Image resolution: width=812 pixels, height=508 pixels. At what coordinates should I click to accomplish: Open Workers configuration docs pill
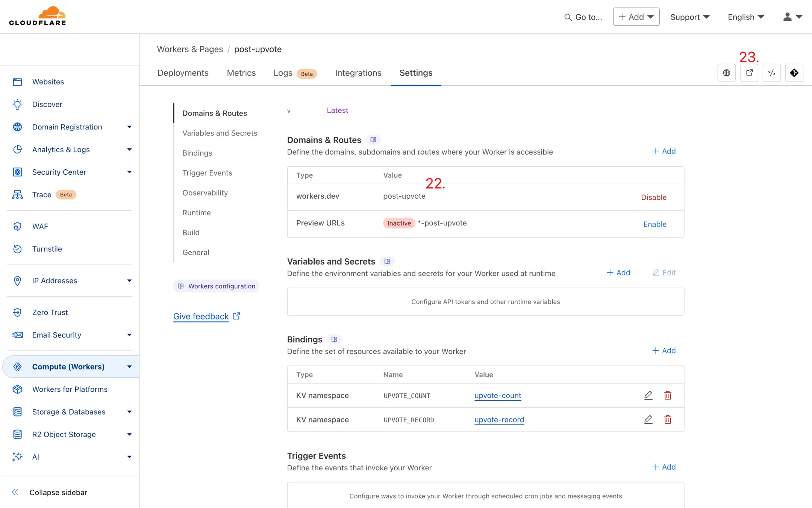[x=216, y=286]
